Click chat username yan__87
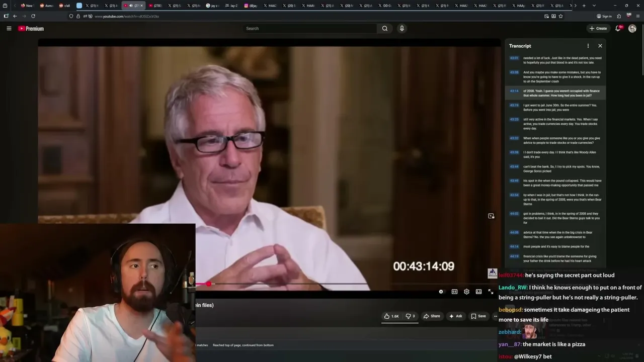This screenshot has width=644, height=362. [509, 344]
